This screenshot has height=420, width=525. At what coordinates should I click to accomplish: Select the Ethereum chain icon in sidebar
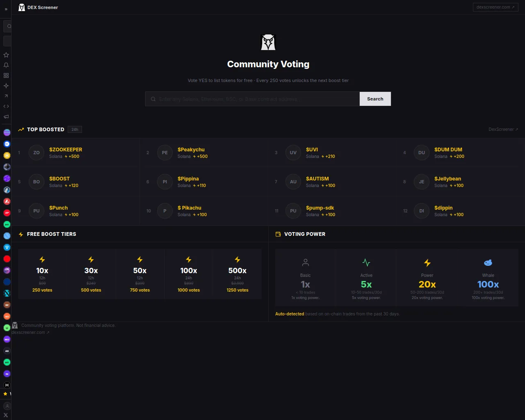click(x=7, y=167)
